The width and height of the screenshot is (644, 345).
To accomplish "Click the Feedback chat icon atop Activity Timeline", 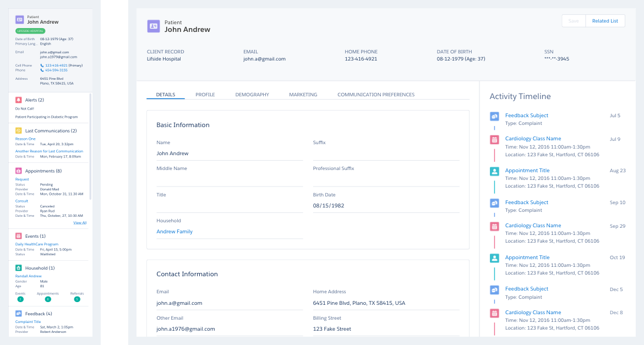I will pos(494,116).
